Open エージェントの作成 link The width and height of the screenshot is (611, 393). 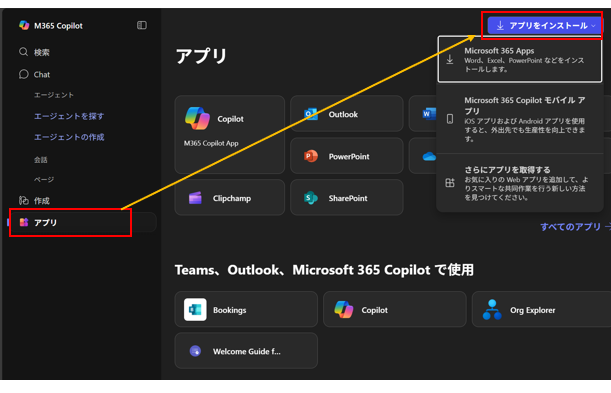(x=69, y=137)
